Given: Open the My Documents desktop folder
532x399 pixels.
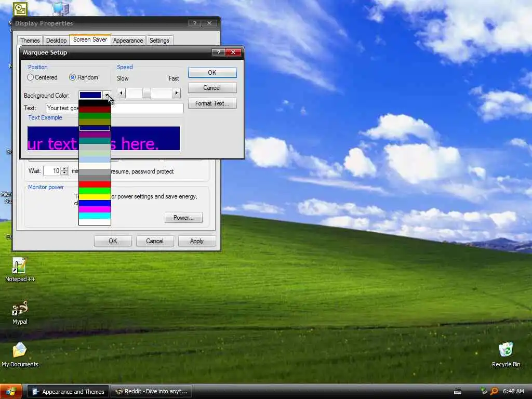Looking at the screenshot, I should coord(20,354).
